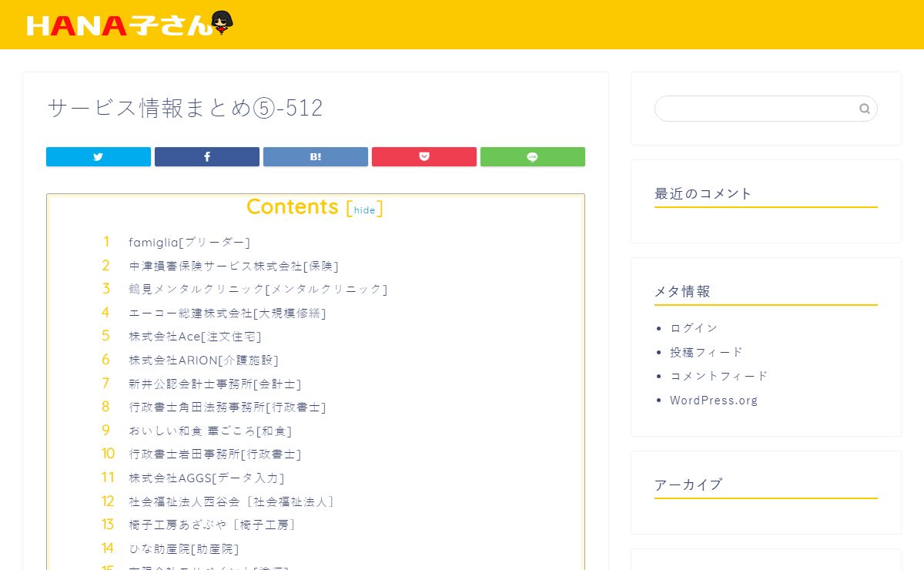This screenshot has height=570, width=924.
Task: Share the post on Twitter
Action: [x=99, y=157]
